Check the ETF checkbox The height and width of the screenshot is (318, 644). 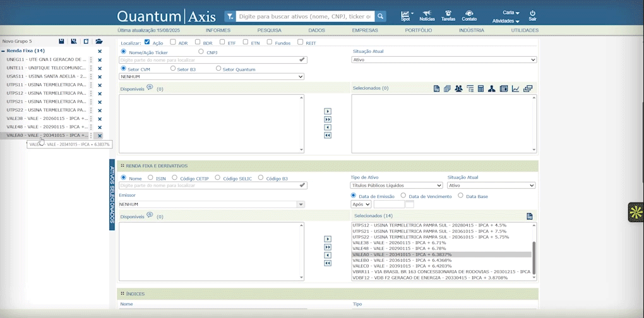pyautogui.click(x=222, y=42)
